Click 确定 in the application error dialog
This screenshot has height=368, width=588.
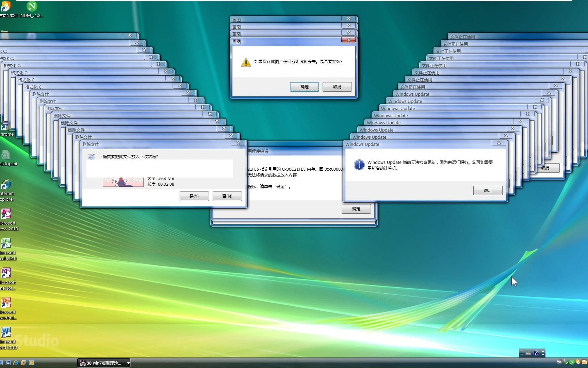tap(356, 209)
